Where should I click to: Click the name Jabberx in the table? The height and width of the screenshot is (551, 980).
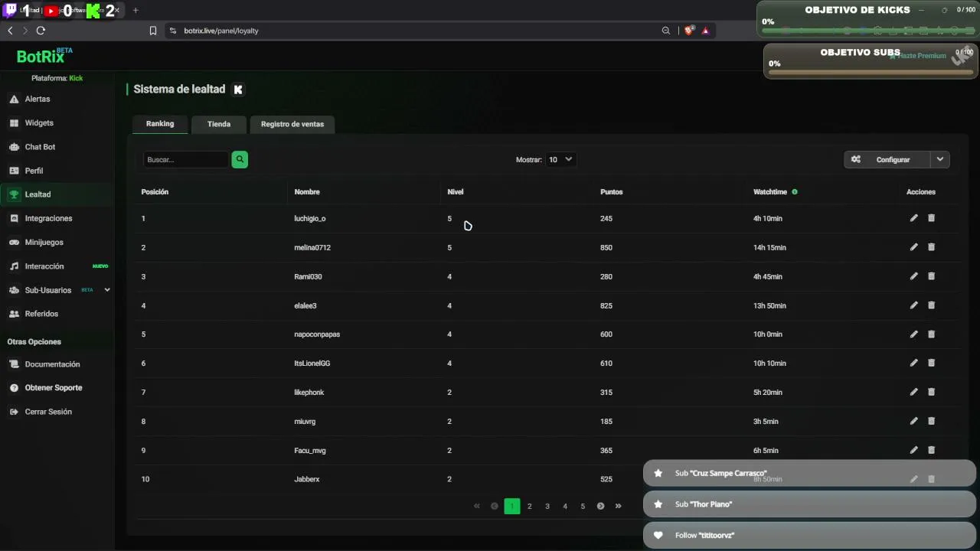[x=307, y=479]
